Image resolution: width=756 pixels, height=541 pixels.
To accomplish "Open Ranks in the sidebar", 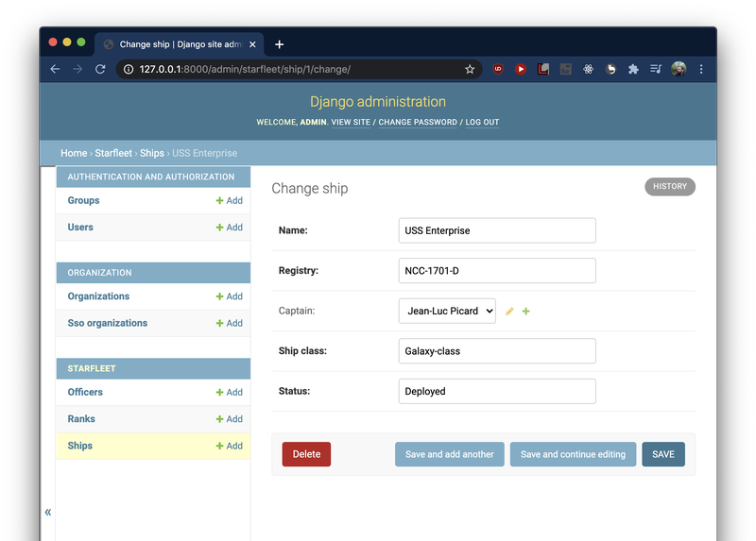I will point(81,419).
